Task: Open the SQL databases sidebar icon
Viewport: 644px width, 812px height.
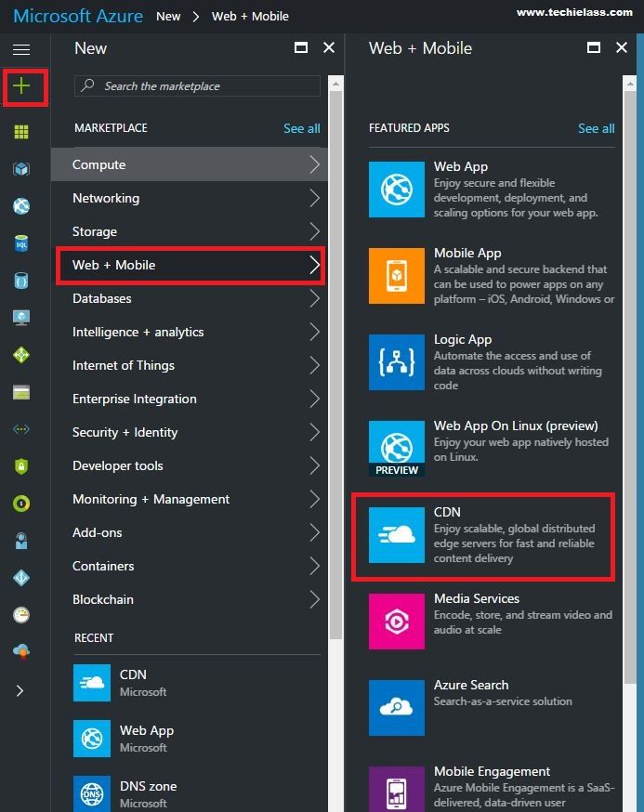Action: (21, 243)
